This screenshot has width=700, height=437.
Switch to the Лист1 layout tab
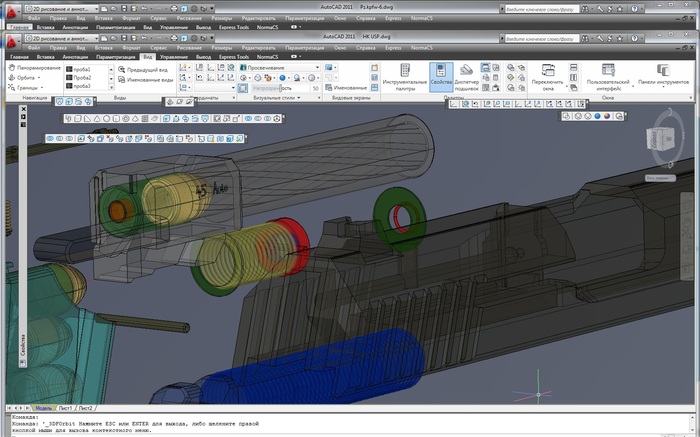point(65,408)
